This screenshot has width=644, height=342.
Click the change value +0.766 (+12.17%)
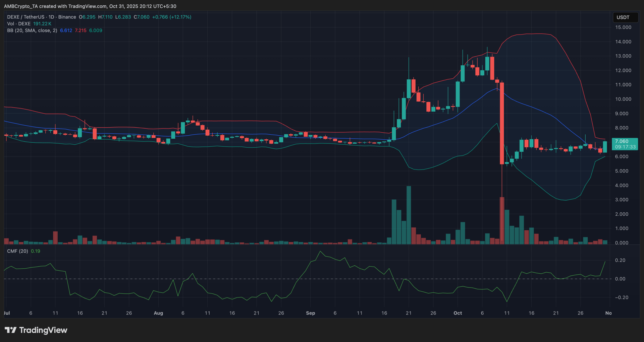coord(172,17)
